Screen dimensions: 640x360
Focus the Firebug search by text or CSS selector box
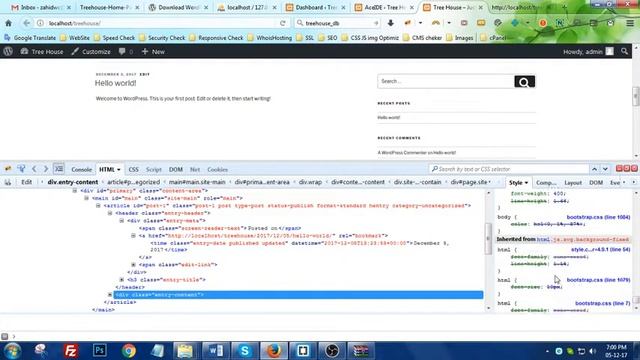(x=509, y=169)
